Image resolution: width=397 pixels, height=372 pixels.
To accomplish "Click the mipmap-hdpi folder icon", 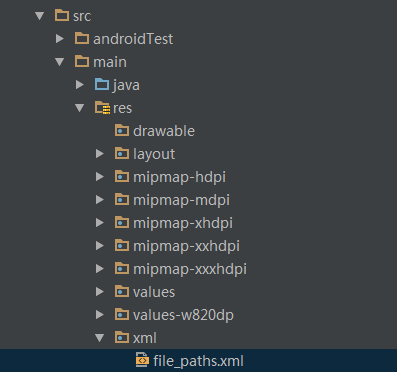I will click(x=122, y=176).
